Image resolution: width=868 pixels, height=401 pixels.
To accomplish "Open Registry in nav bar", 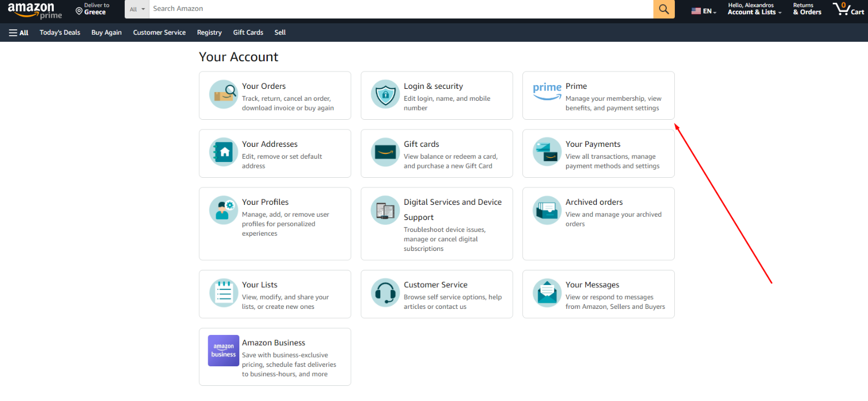I will (209, 33).
